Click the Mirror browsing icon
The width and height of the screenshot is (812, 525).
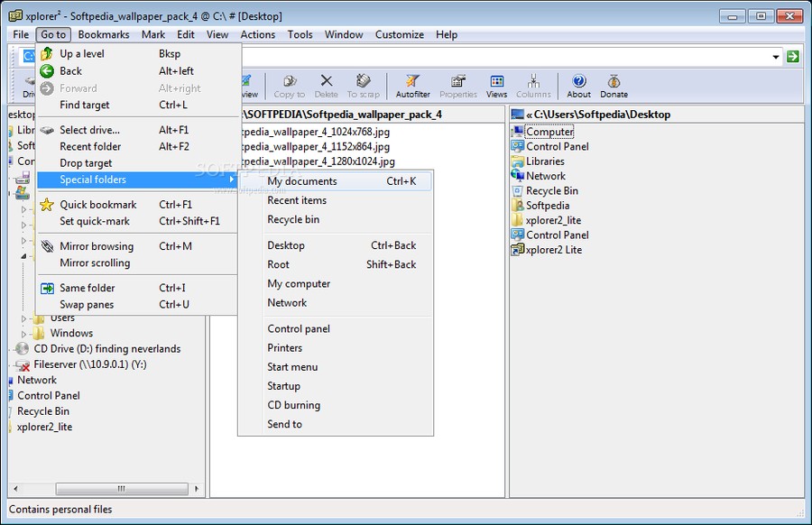(47, 246)
